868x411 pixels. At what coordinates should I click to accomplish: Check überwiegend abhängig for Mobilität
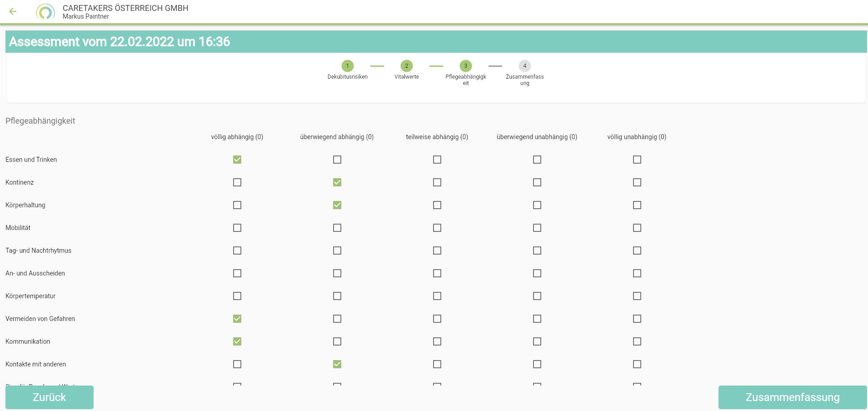(x=337, y=228)
